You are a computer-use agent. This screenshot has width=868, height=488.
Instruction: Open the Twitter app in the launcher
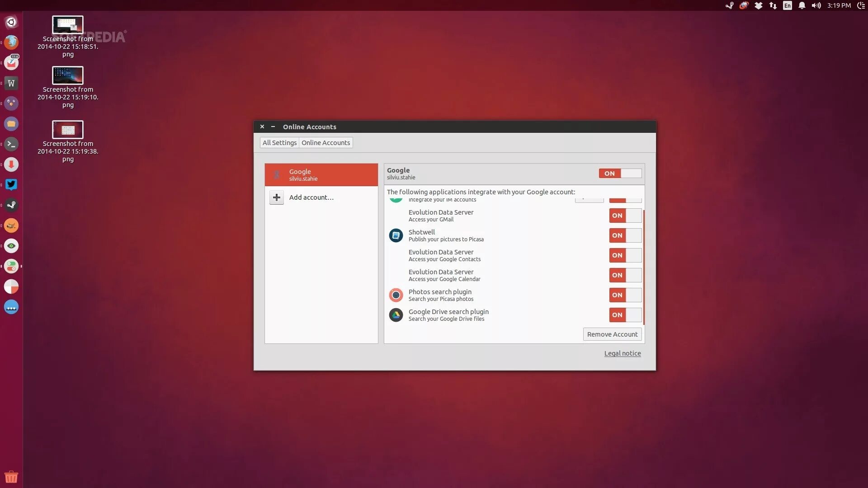(x=11, y=185)
